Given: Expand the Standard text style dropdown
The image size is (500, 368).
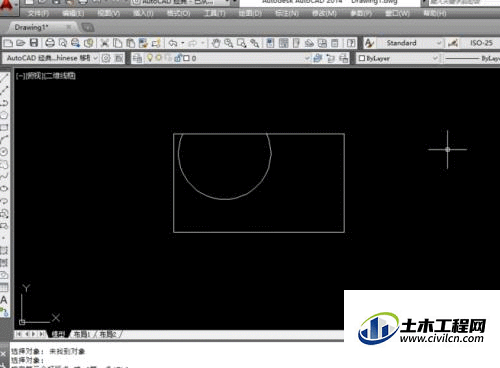Looking at the screenshot, I should pos(439,43).
